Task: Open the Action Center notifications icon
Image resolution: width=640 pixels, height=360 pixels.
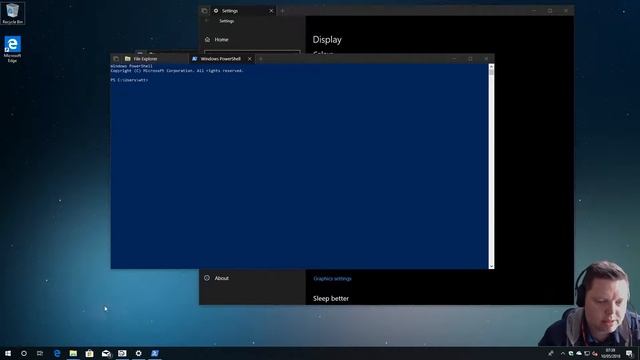Action: tap(629, 353)
